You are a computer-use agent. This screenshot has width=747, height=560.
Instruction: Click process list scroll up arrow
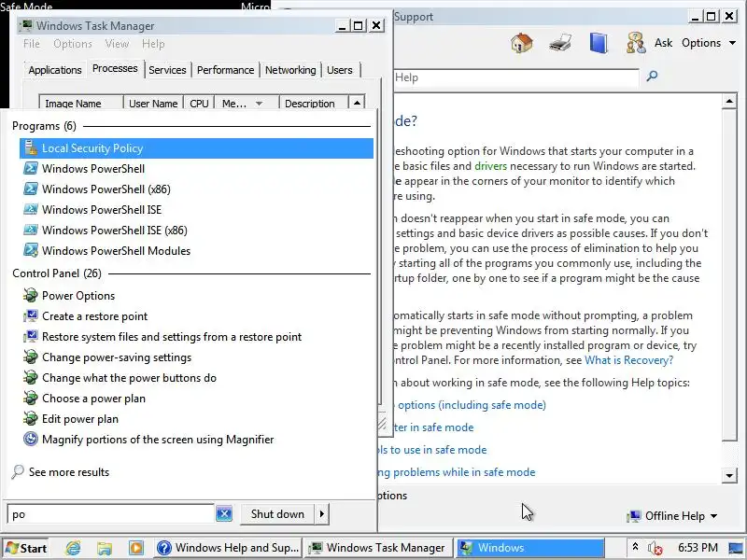coord(357,103)
